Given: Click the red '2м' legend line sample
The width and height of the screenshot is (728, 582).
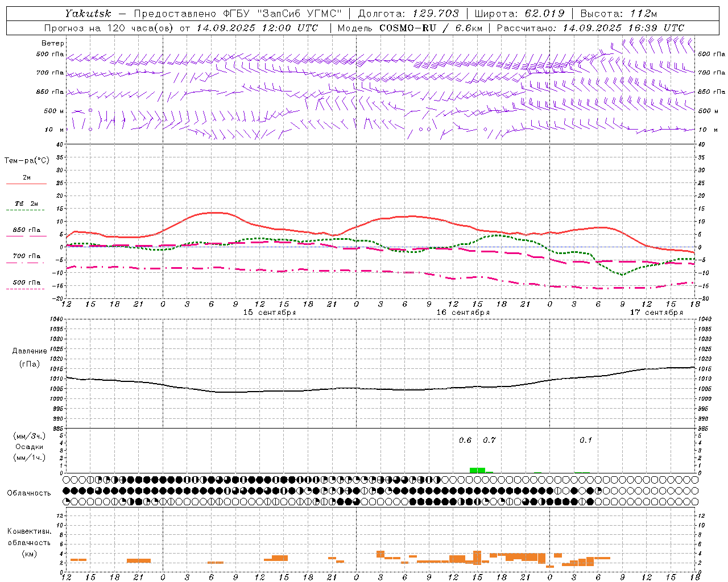Looking at the screenshot, I should [26, 184].
